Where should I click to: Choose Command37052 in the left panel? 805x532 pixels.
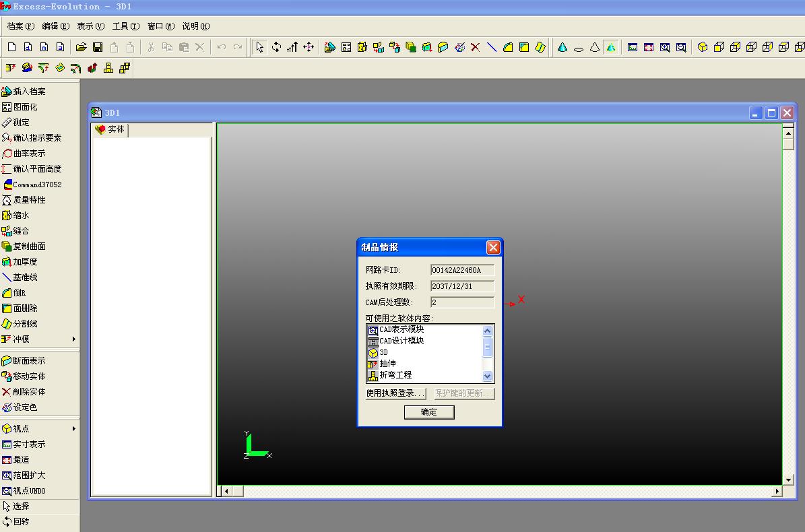point(32,184)
